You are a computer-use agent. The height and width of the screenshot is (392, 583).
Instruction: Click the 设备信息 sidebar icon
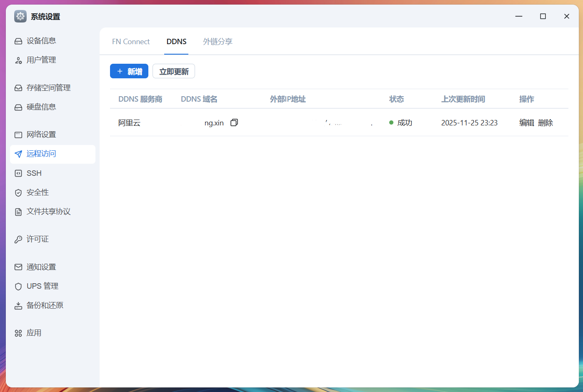(18, 41)
